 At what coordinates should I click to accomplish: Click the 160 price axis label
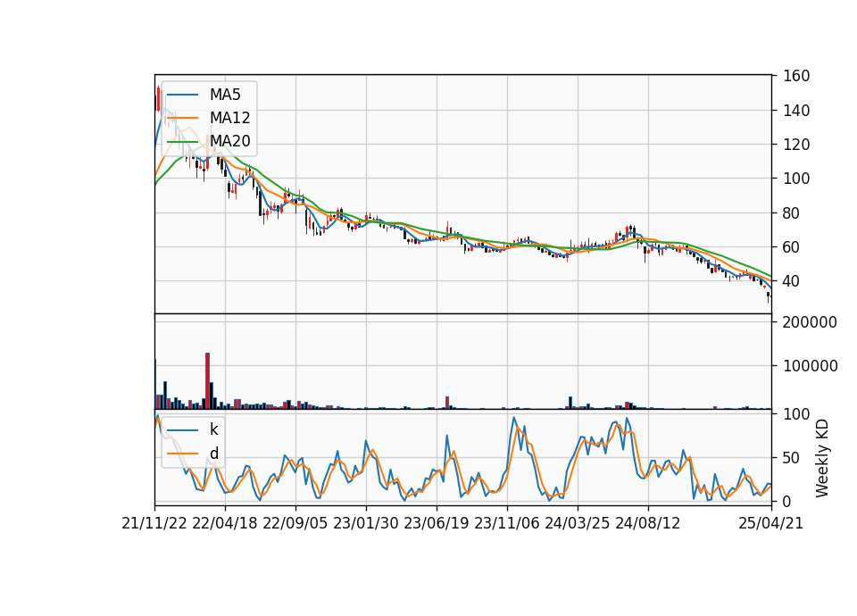(x=796, y=76)
